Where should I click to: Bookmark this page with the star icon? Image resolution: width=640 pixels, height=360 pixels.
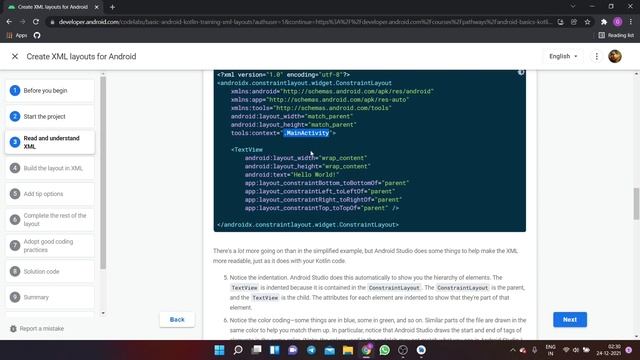coord(587,22)
